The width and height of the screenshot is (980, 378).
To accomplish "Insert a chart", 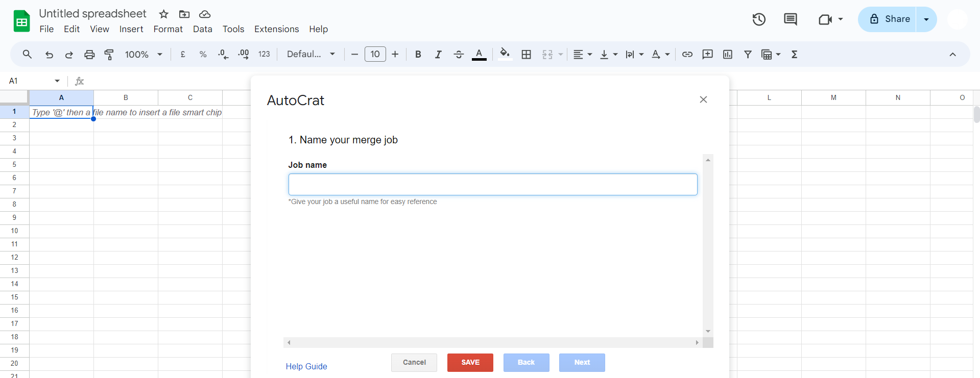I will pos(728,54).
